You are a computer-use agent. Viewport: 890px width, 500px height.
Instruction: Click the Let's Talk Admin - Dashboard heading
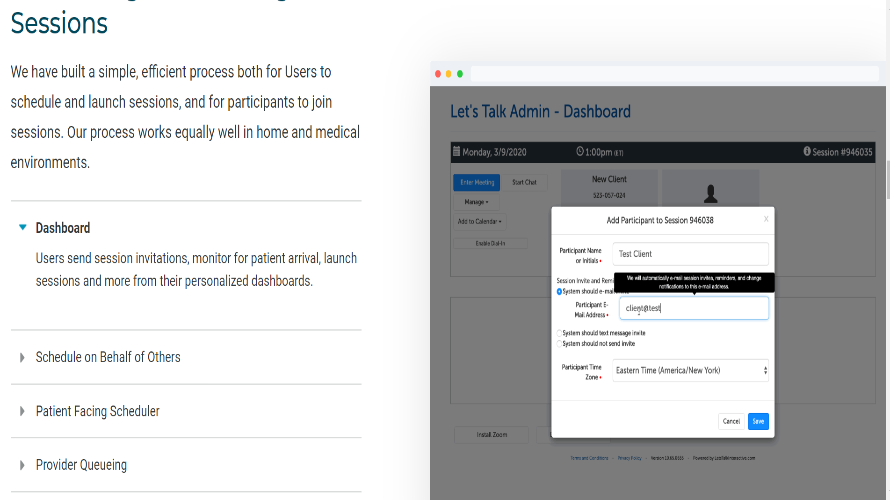tap(540, 111)
